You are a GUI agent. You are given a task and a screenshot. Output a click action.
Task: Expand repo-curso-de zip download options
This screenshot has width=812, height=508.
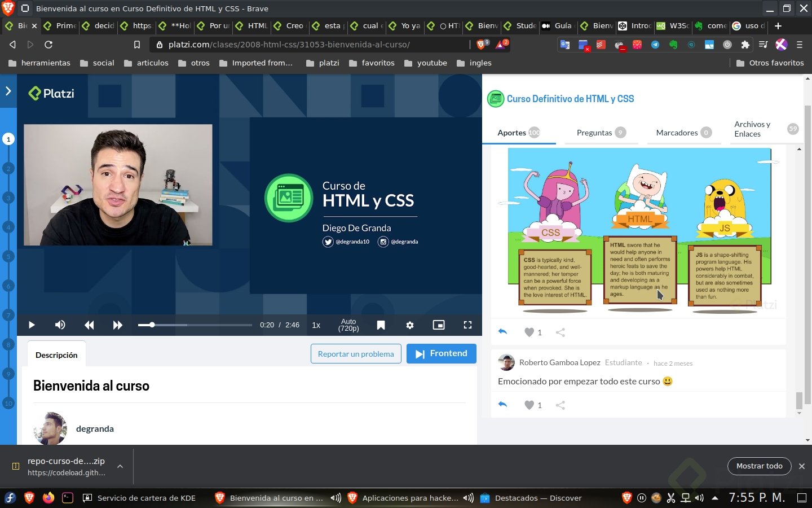pyautogui.click(x=120, y=466)
